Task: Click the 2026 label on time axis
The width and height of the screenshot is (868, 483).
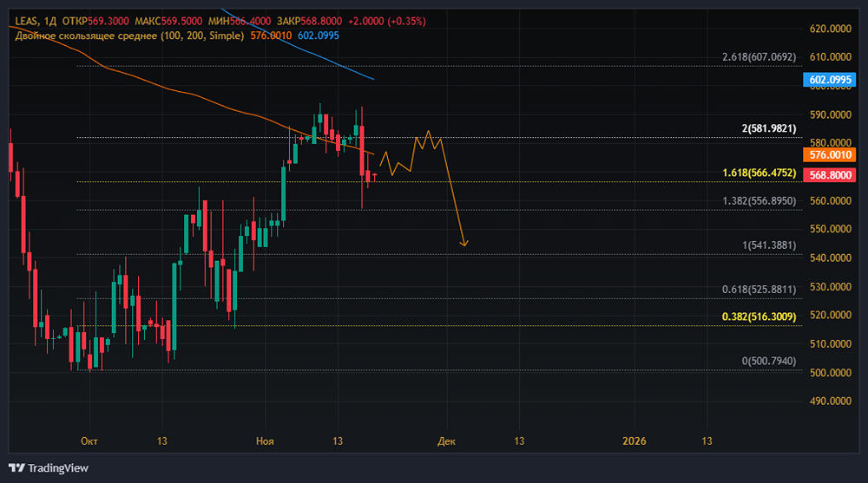Action: 634,441
